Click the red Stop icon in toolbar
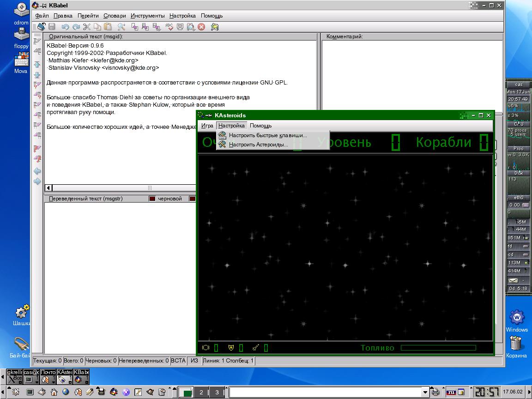The image size is (532, 399). point(201,27)
